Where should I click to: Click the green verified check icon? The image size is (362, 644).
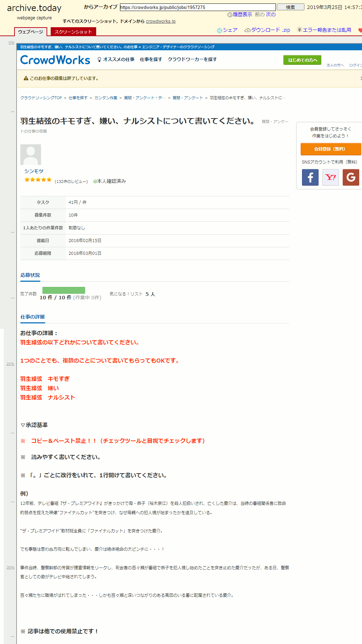point(95,181)
